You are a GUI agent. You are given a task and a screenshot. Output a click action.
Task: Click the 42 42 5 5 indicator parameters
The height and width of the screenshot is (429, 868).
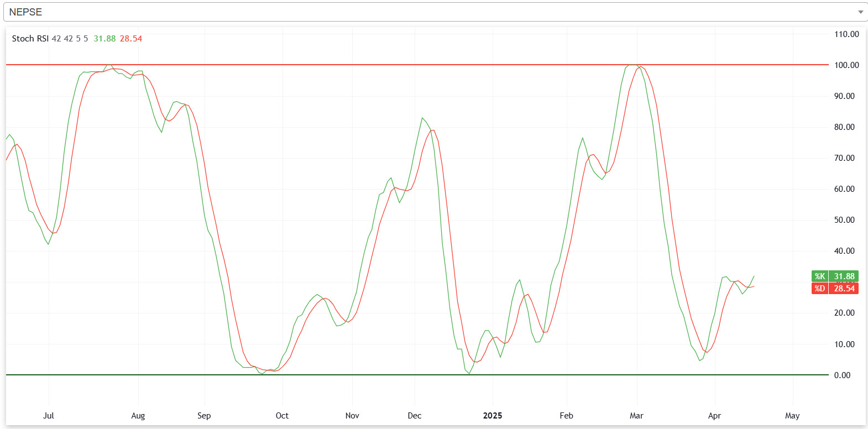[70, 39]
